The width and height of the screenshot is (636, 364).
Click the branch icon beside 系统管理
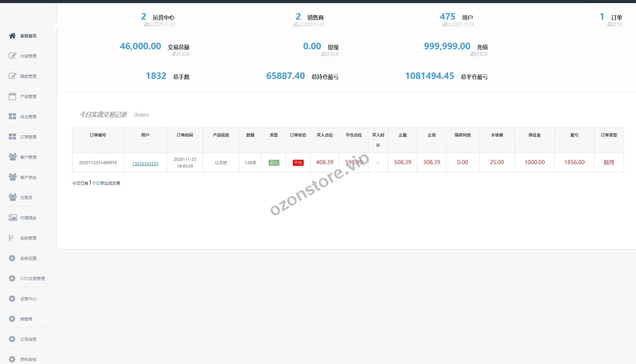(x=11, y=238)
